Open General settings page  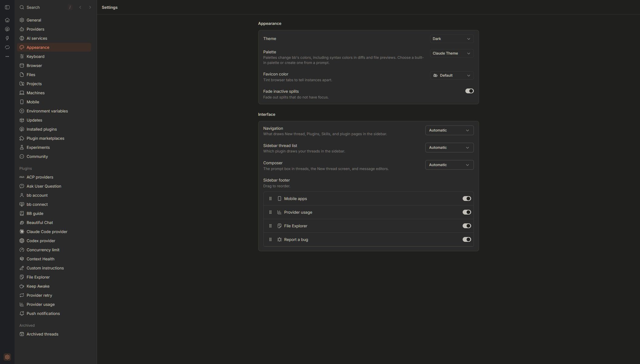[x=54, y=20]
